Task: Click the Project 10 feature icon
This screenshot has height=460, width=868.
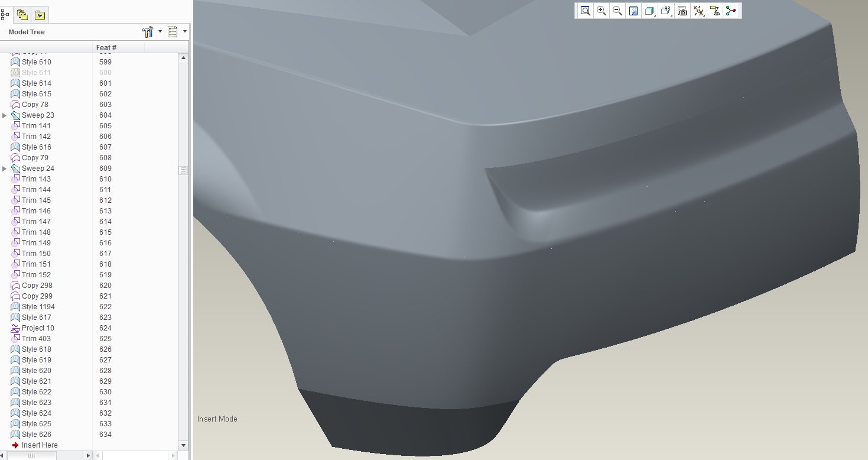Action: (15, 328)
